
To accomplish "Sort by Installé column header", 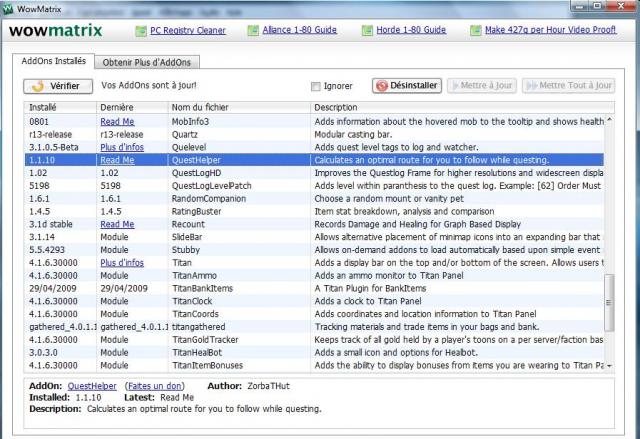I will tap(60, 107).
